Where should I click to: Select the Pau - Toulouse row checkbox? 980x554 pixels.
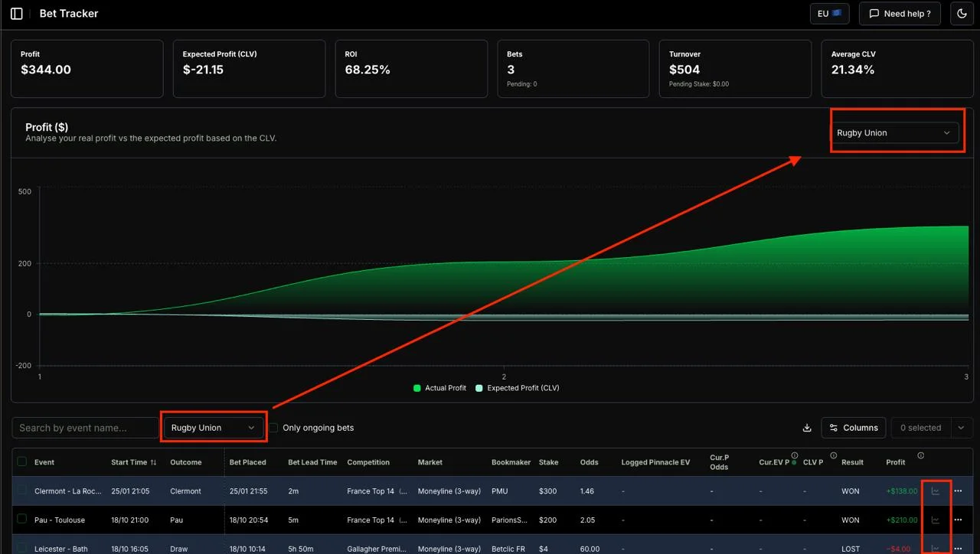[22, 520]
